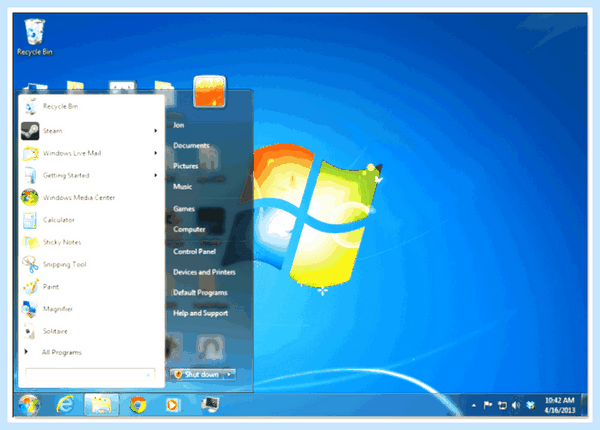Viewport: 600px width, 430px height.
Task: Click the Recycle Bin icon in Start menu
Action: [x=30, y=106]
